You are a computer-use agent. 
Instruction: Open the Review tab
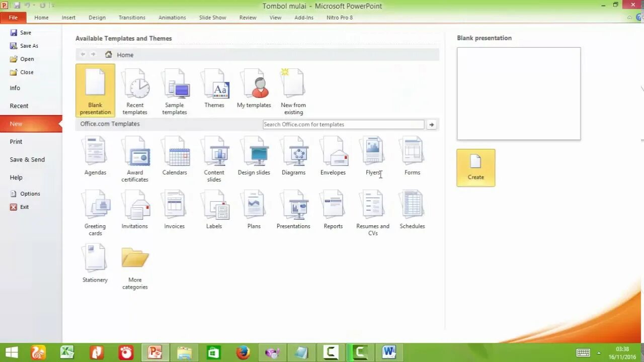point(248,18)
